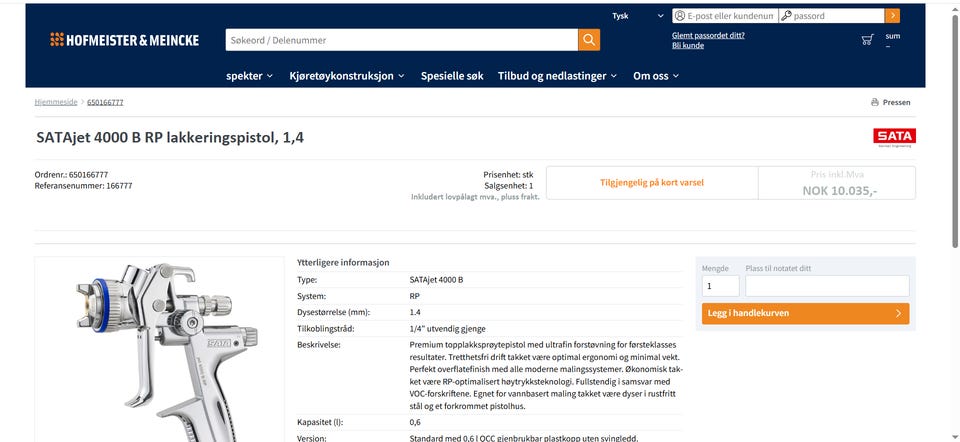Expand Tilbud og nedlastinger menu

pyautogui.click(x=557, y=76)
